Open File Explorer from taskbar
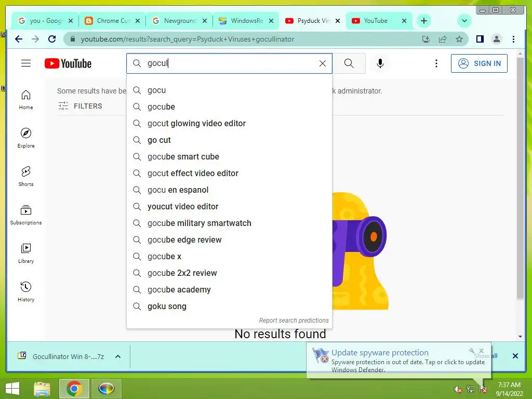 pyautogui.click(x=42, y=389)
